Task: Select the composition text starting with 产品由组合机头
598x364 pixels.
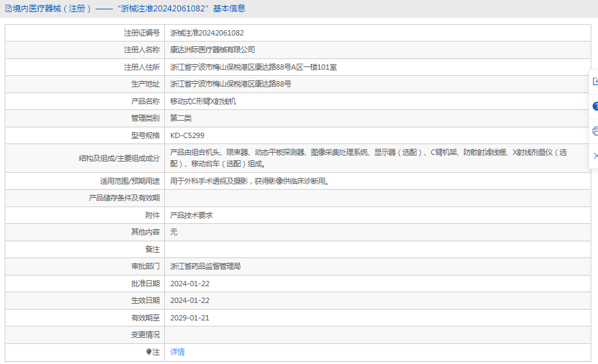Action: [x=369, y=158]
